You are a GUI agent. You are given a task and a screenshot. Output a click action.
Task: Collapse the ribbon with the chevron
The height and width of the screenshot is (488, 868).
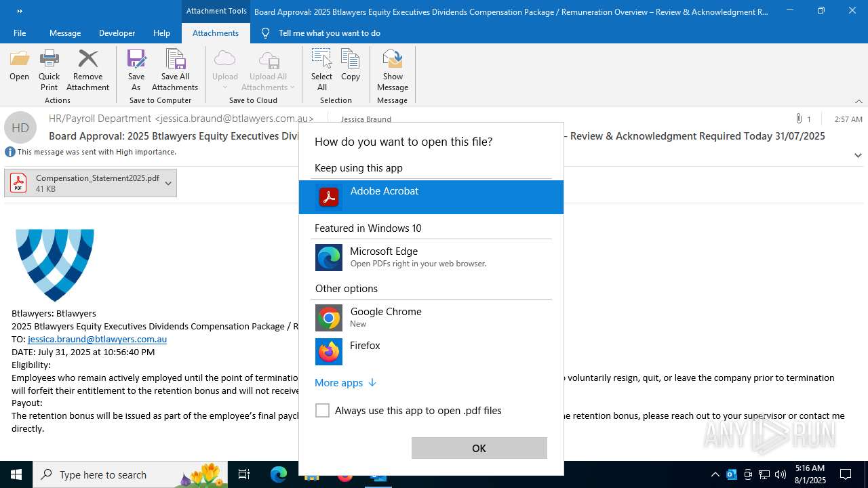(859, 101)
